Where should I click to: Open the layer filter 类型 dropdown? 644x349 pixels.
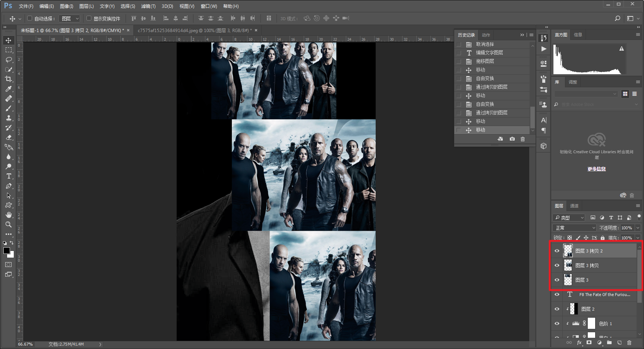click(569, 218)
